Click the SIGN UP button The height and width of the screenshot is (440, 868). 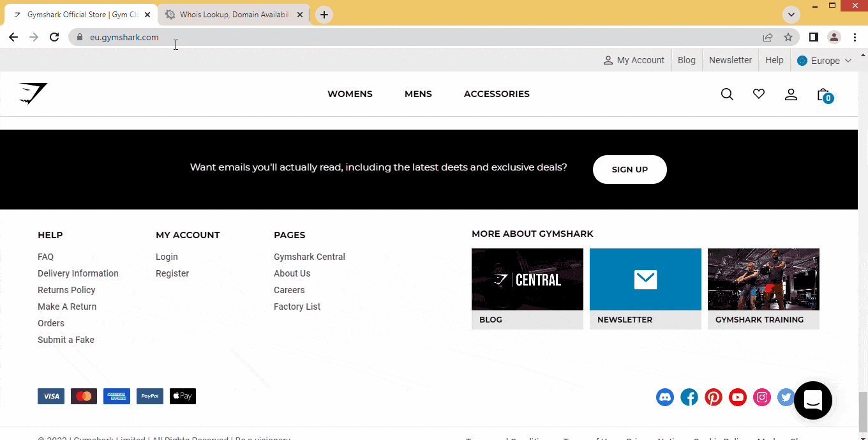pyautogui.click(x=630, y=169)
